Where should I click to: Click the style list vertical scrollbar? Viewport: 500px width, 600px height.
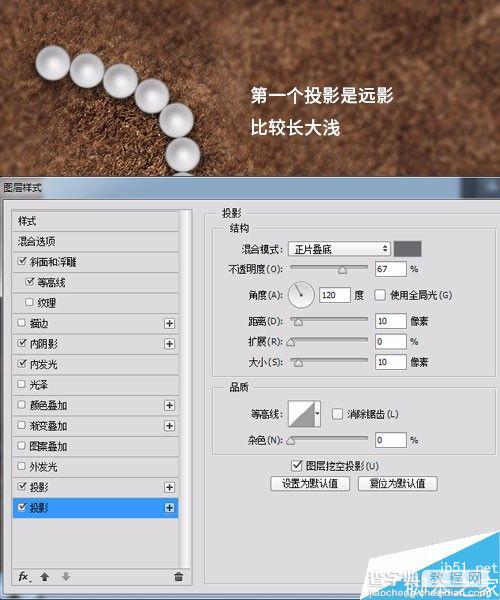click(x=186, y=388)
